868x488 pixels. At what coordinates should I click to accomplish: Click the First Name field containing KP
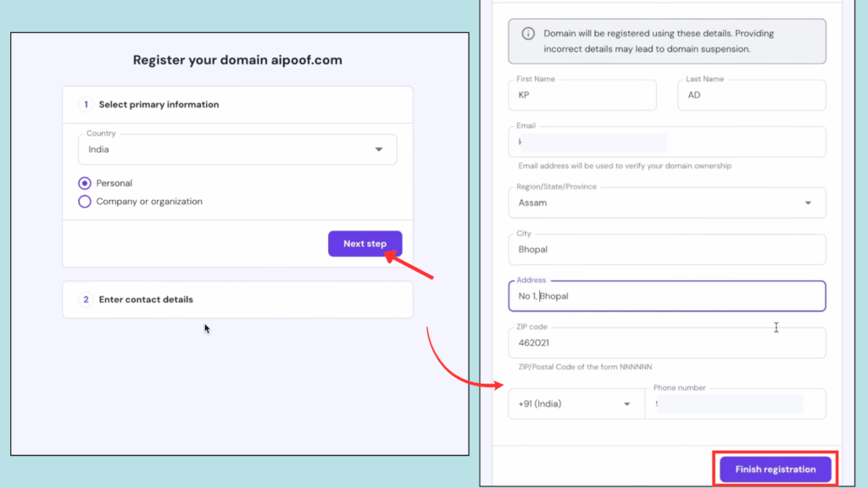[x=581, y=95]
